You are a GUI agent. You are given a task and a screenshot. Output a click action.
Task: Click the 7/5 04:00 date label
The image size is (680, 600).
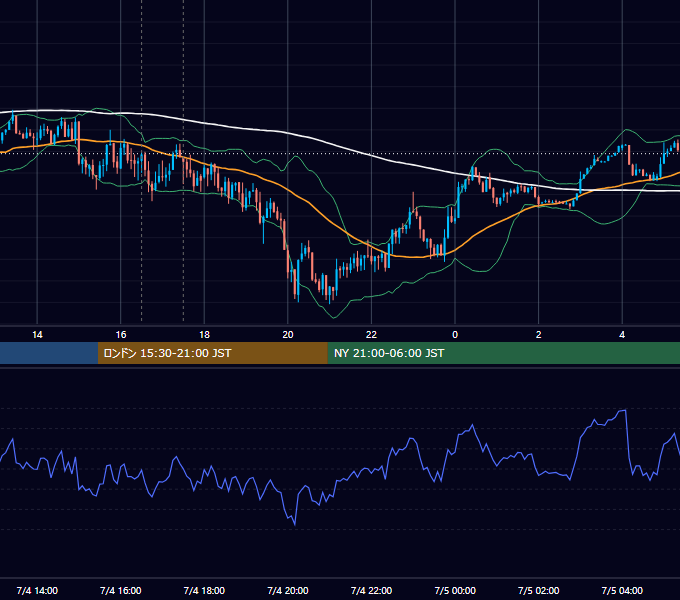(x=622, y=590)
